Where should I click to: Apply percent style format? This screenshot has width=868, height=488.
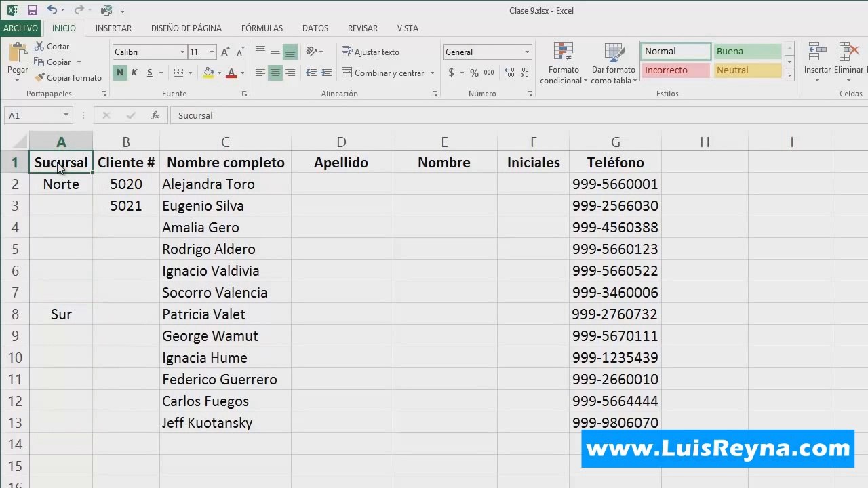point(474,73)
